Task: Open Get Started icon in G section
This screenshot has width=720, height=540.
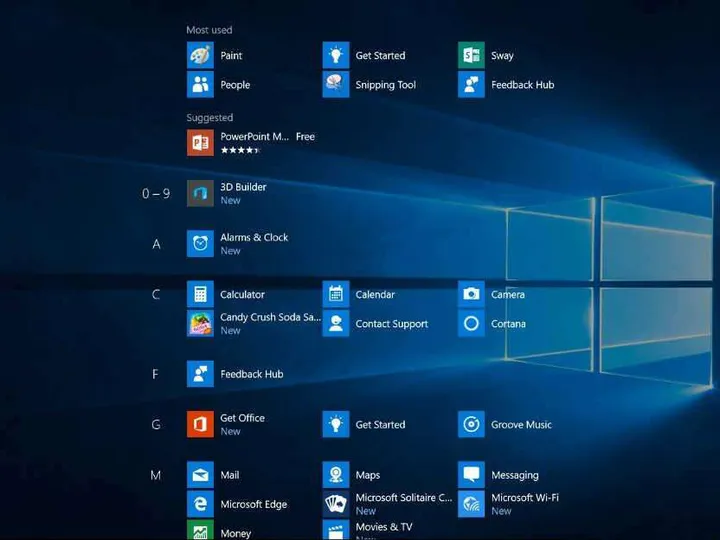Action: pyautogui.click(x=336, y=424)
